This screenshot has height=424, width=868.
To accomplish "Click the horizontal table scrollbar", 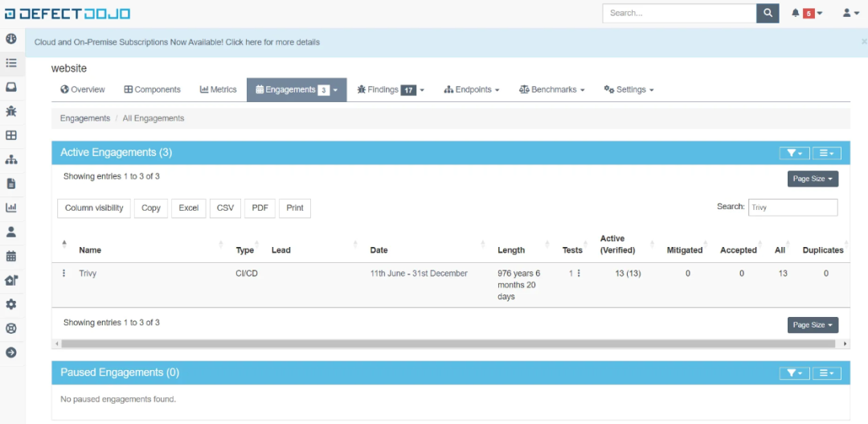I will 448,344.
